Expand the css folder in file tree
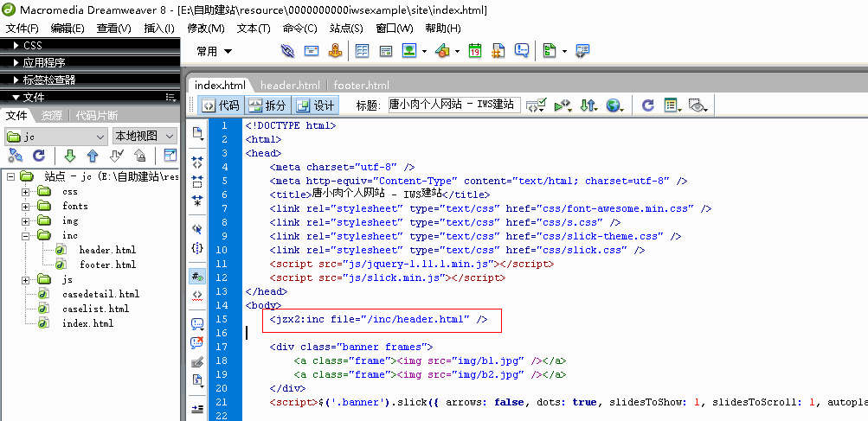 (x=25, y=192)
